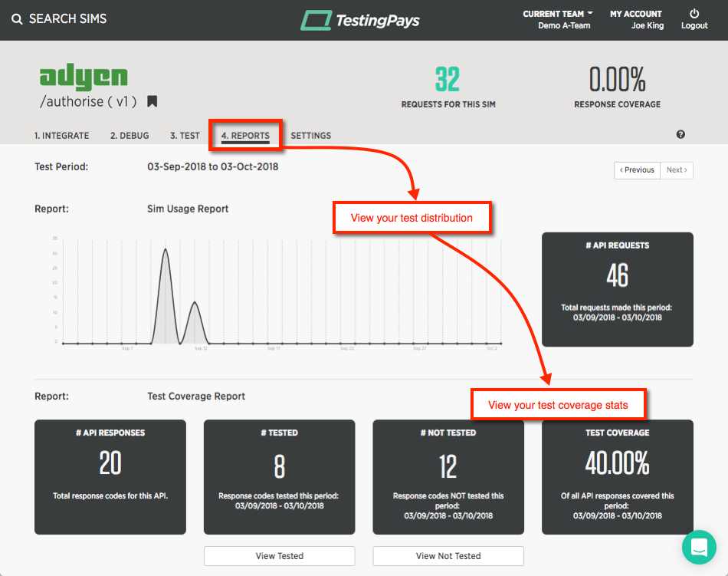The image size is (728, 576).
Task: Toggle the bookmark icon beside /authorise
Action: coord(152,101)
